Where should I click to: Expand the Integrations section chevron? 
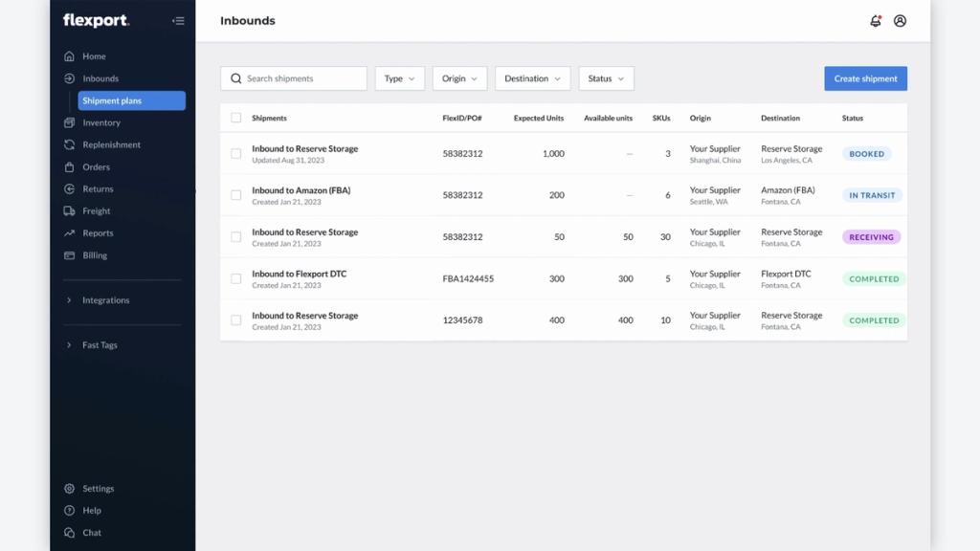pyautogui.click(x=69, y=299)
